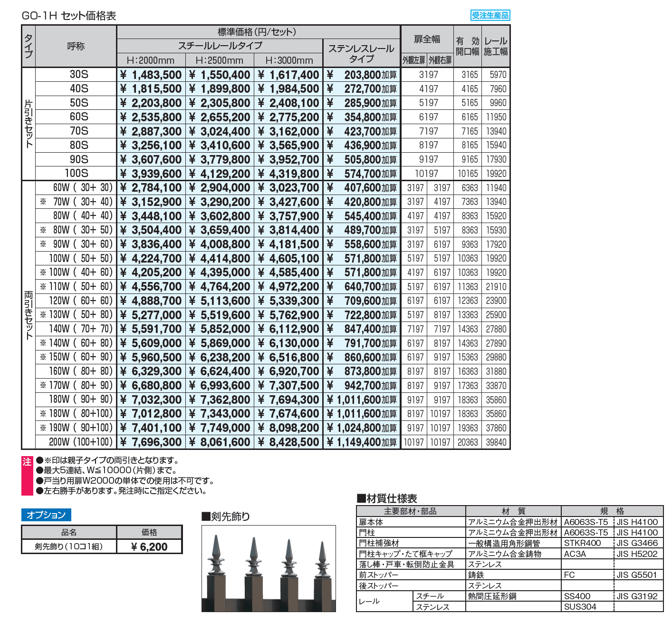
Task: Click the 受注生産品 badge
Action: (x=490, y=15)
